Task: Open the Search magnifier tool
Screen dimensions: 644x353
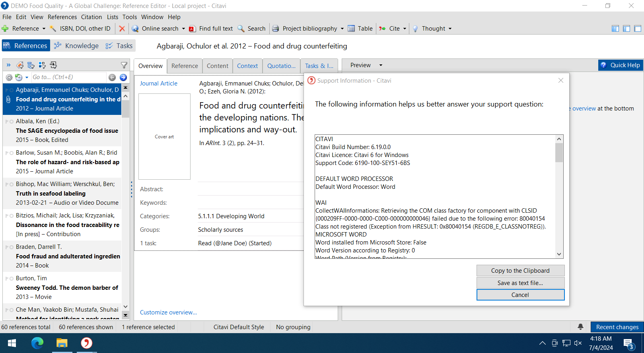Action: 241,29
